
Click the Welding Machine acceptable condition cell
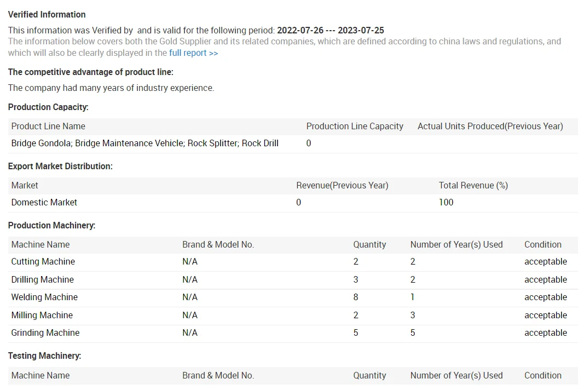coord(545,297)
